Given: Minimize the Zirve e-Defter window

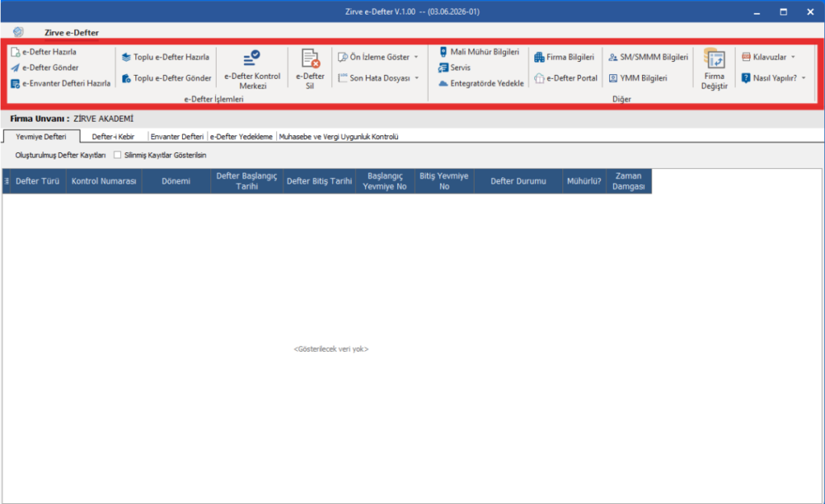Looking at the screenshot, I should click(757, 11).
